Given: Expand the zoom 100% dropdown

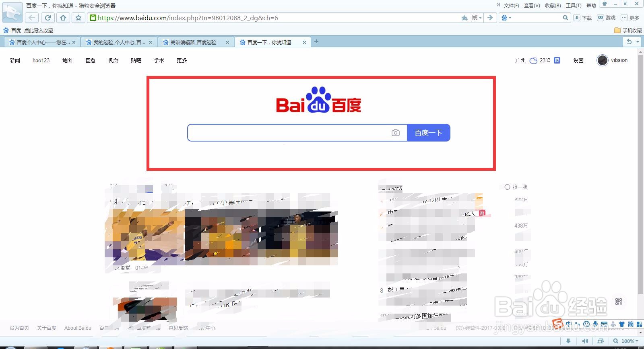Looking at the screenshot, I should pyautogui.click(x=637, y=341).
